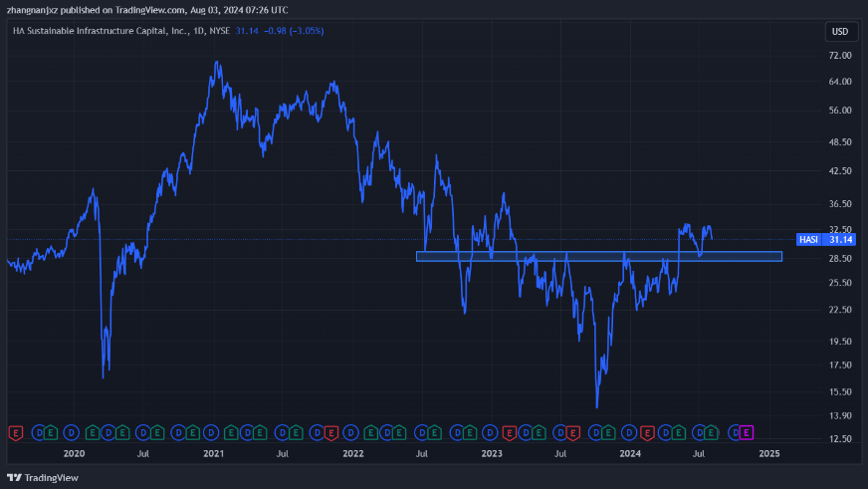The image size is (868, 489).
Task: Click the Aug 03, 2024 07:26 UTC timestamp
Action: [239, 10]
